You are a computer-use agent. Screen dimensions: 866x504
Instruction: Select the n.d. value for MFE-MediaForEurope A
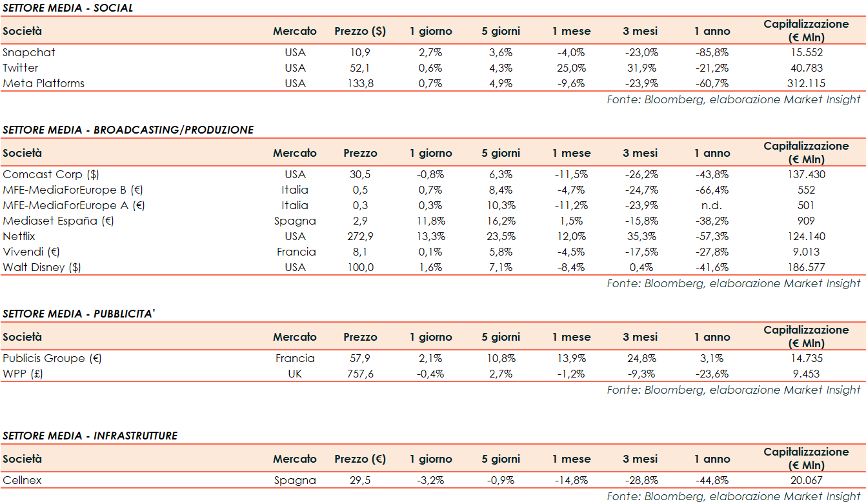click(x=712, y=205)
